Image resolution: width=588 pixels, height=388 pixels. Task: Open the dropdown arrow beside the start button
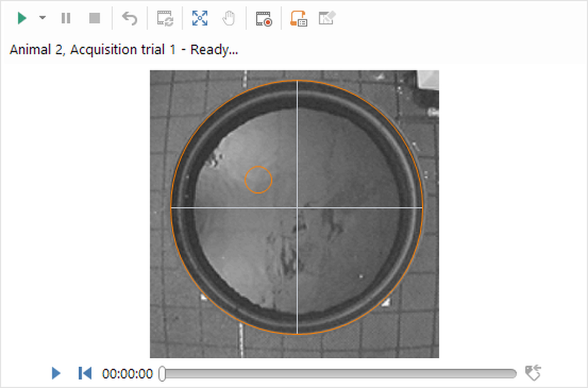pos(43,19)
